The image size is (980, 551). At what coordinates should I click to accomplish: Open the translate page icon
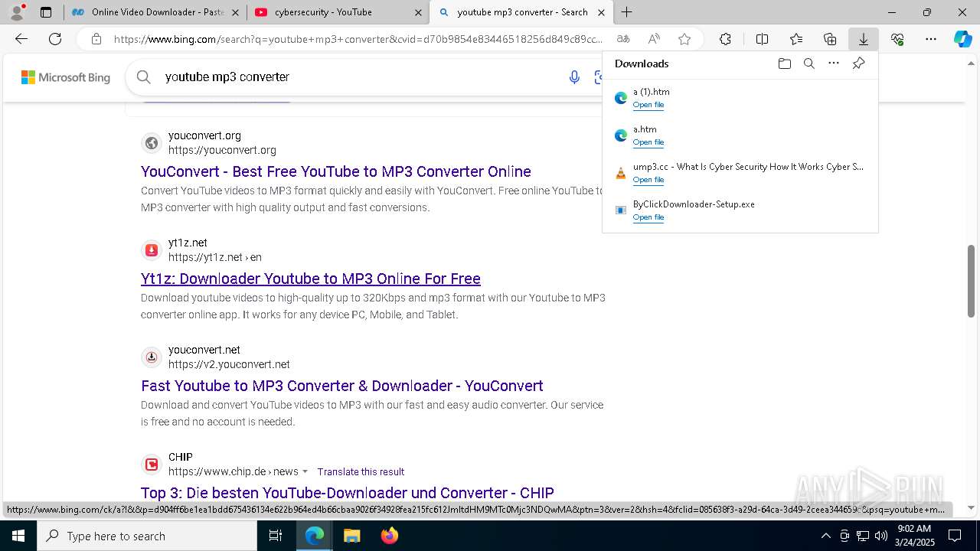[x=623, y=39]
